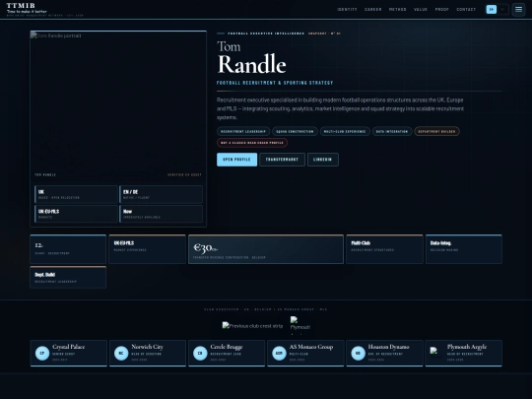This screenshot has width=532, height=399.
Task: Click the Department Builder tag
Action: 436,131
